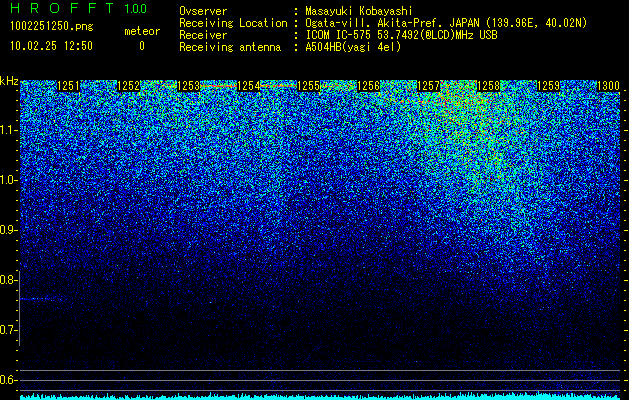Click the 1251 time marker

tap(68, 86)
